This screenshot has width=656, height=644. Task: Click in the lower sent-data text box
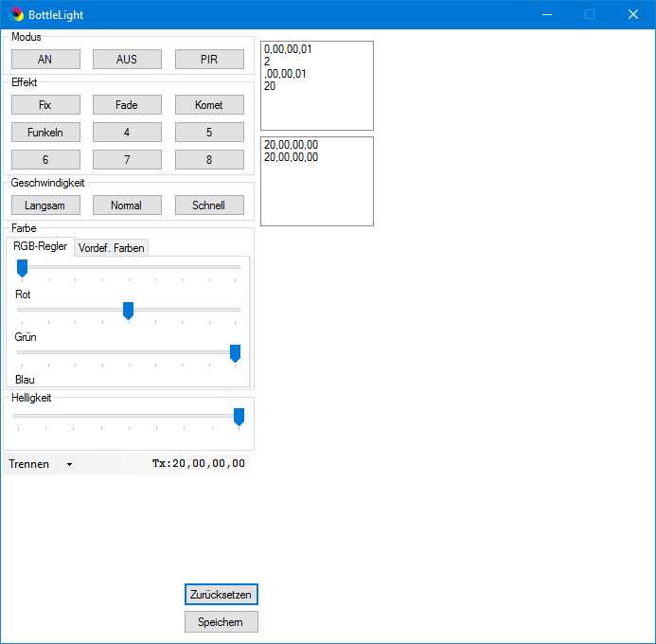(317, 181)
